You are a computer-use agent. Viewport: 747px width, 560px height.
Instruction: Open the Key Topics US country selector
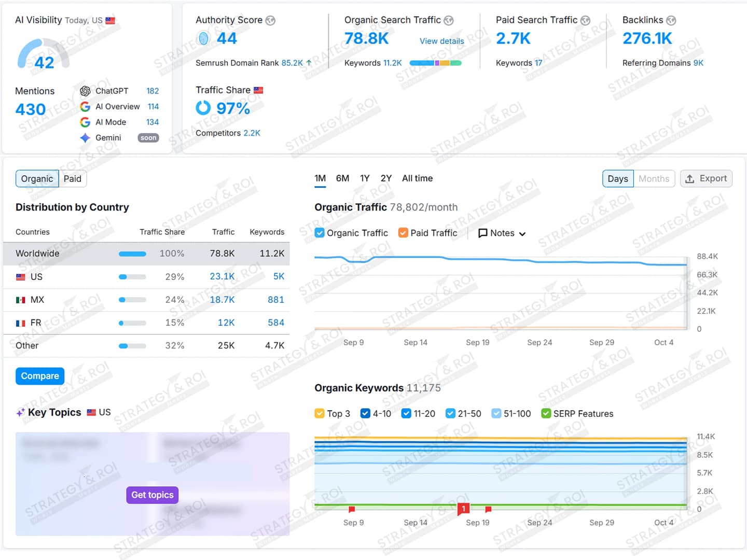[x=99, y=412]
